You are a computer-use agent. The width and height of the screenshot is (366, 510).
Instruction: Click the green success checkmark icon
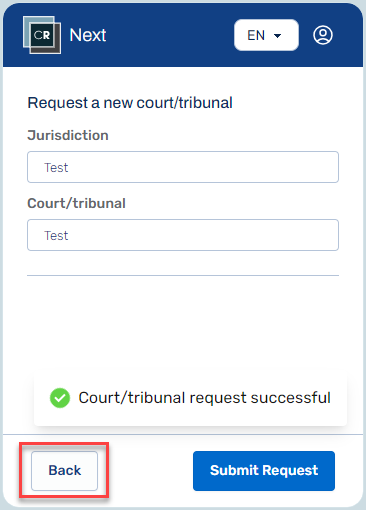(x=60, y=398)
